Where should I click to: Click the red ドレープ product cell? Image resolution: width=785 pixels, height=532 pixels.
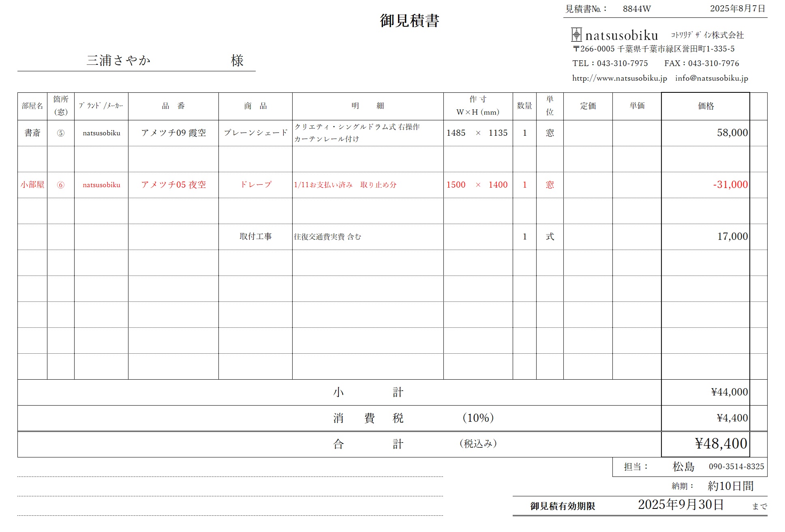tap(255, 185)
